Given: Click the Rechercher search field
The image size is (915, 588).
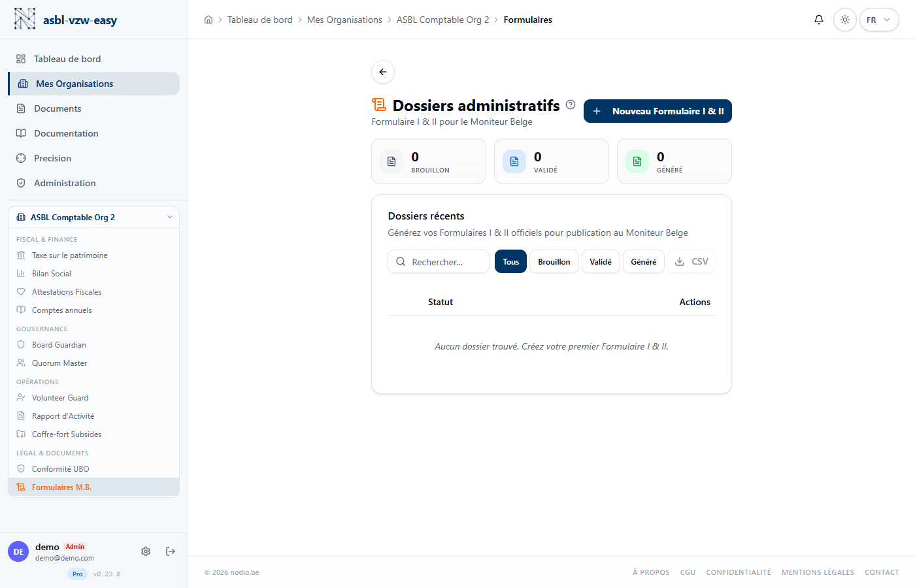Looking at the screenshot, I should (439, 261).
